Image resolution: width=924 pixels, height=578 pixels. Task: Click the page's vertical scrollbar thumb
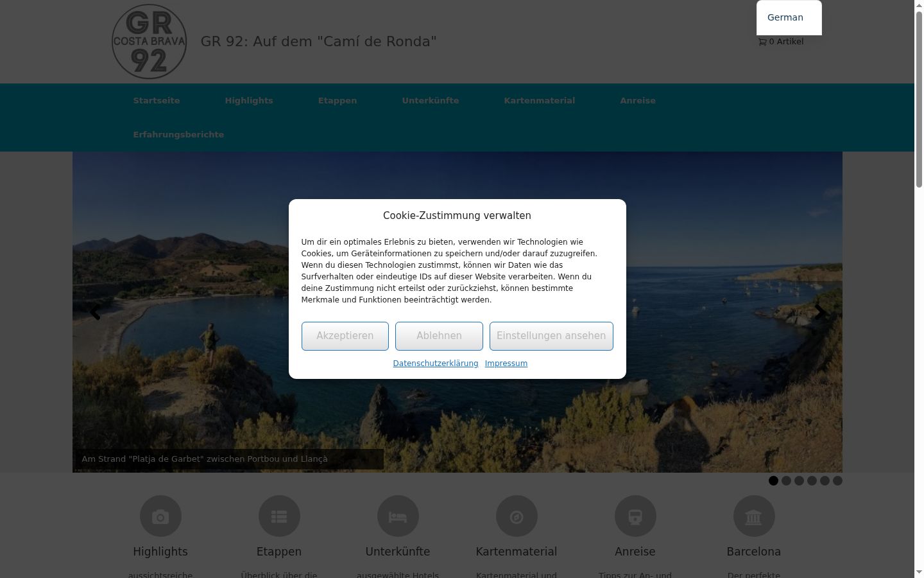click(x=919, y=100)
